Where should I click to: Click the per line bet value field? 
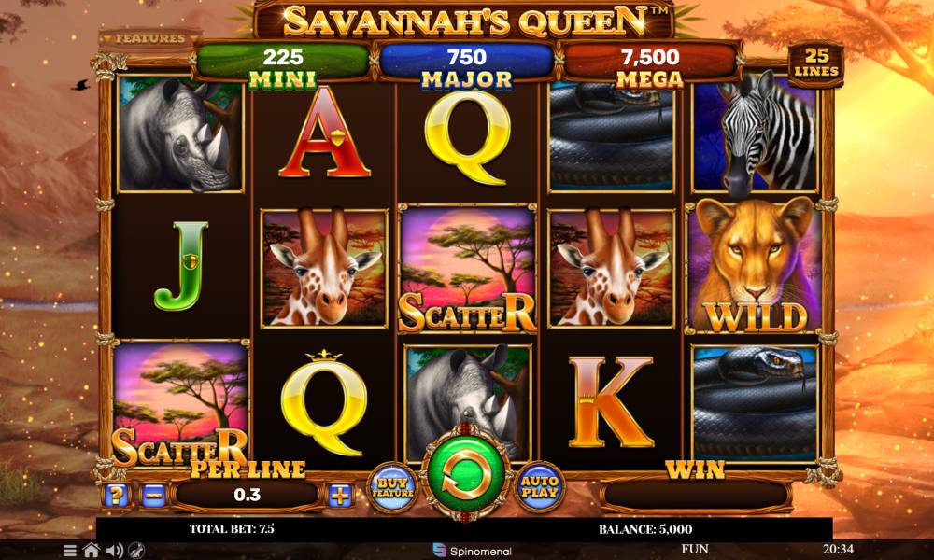(248, 495)
